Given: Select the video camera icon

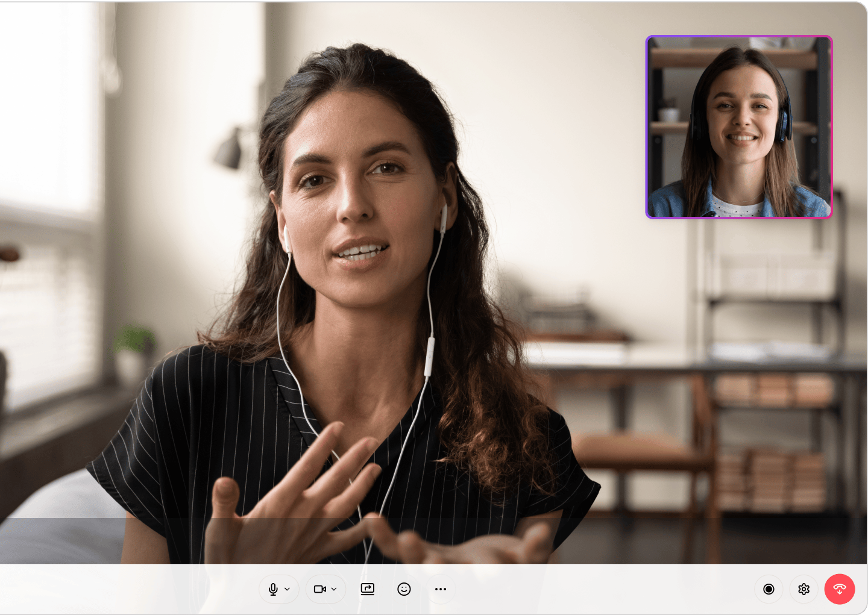Looking at the screenshot, I should tap(321, 589).
